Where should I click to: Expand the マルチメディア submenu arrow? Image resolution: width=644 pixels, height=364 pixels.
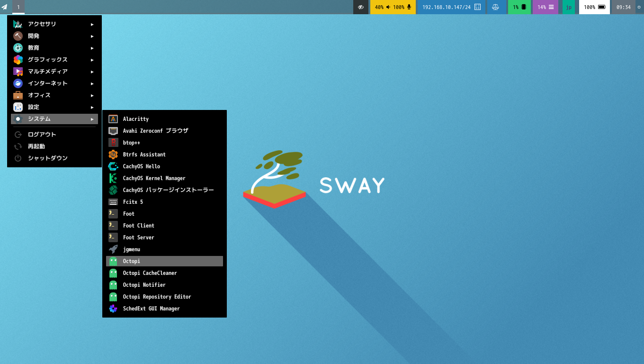click(92, 72)
